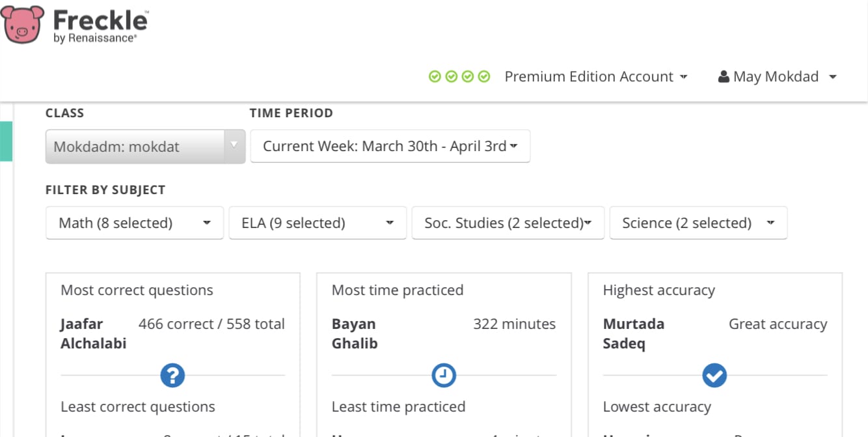Screen dimensions: 868x437
Task: Click student name Bayan Ghalib
Action: (355, 333)
